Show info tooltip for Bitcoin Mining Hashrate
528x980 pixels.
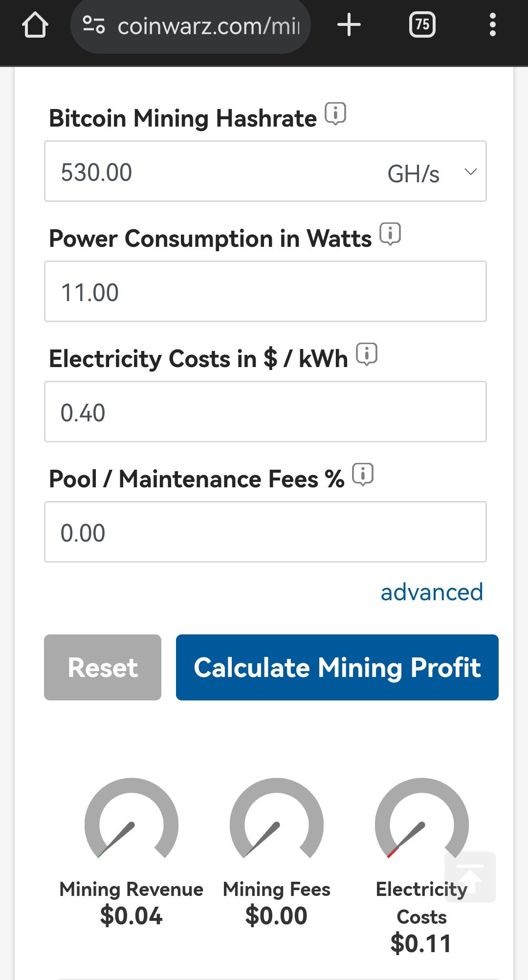tap(335, 113)
